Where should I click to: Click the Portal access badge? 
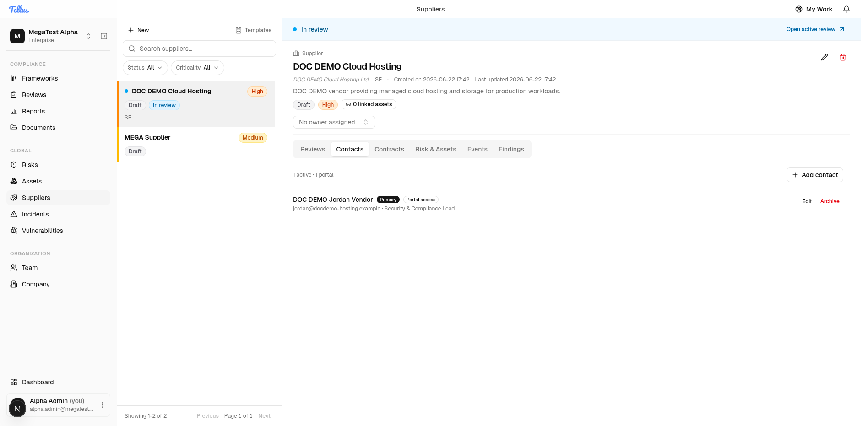click(x=421, y=200)
